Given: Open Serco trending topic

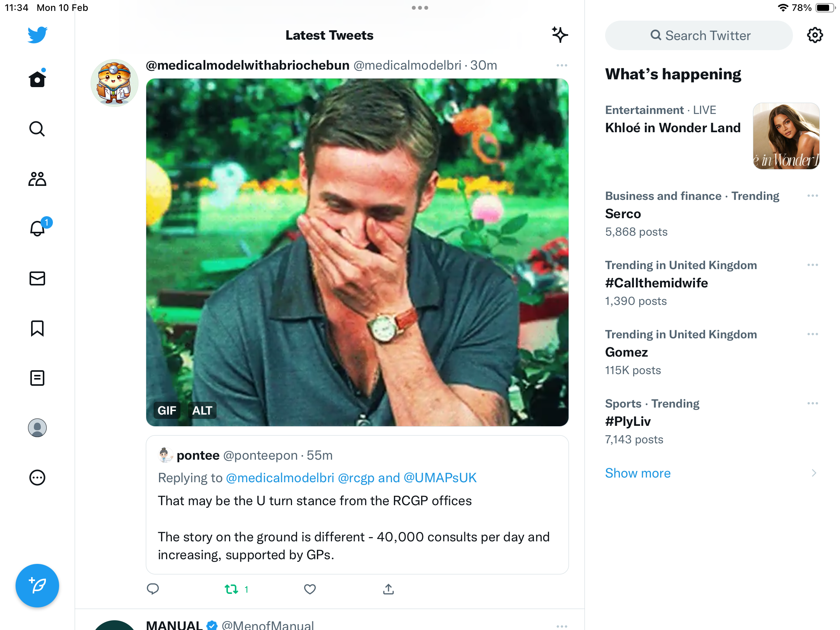Looking at the screenshot, I should (623, 213).
